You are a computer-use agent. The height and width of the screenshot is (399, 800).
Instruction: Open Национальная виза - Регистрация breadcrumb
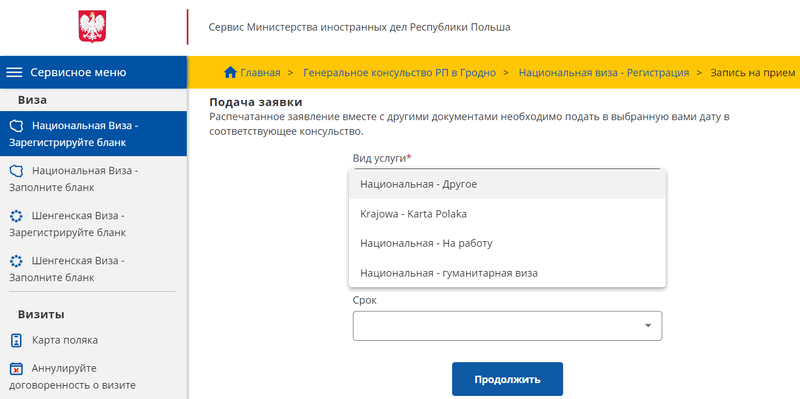604,72
